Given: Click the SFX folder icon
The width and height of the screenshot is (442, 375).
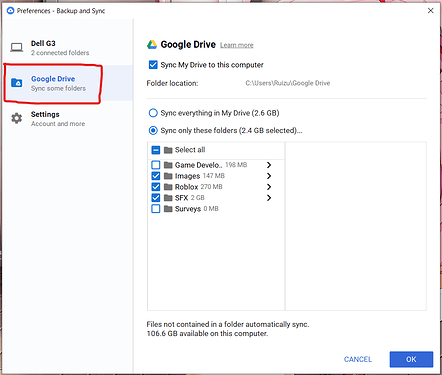Looking at the screenshot, I should [x=168, y=198].
